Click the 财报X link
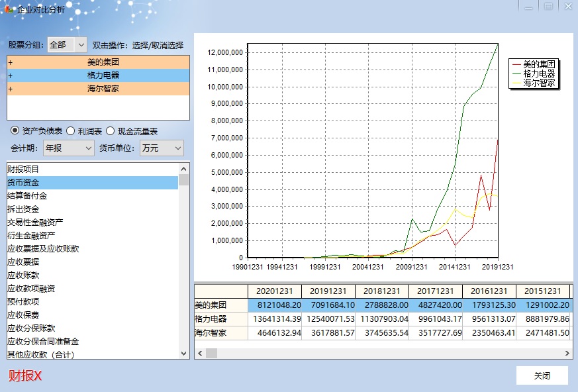 click(x=25, y=376)
